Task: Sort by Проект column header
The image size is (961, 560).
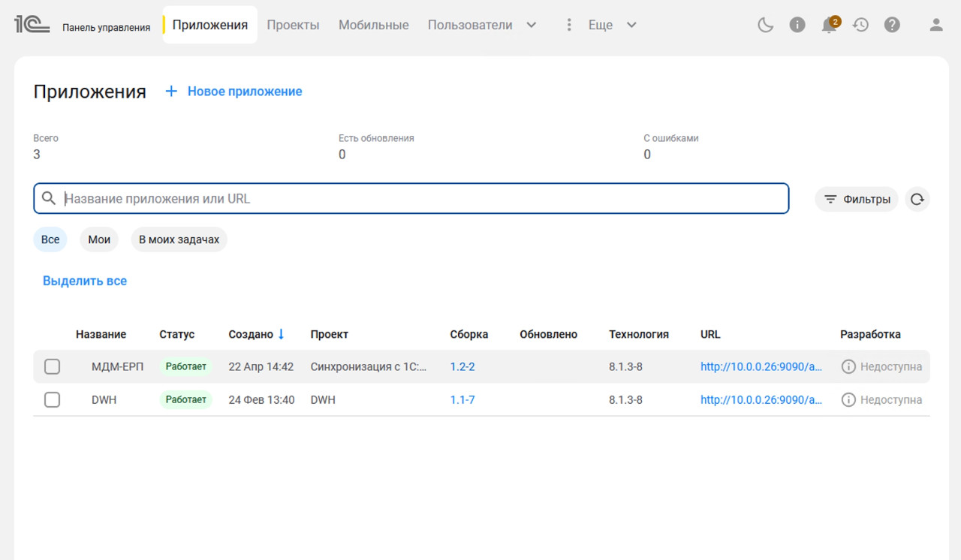Action: pyautogui.click(x=330, y=334)
